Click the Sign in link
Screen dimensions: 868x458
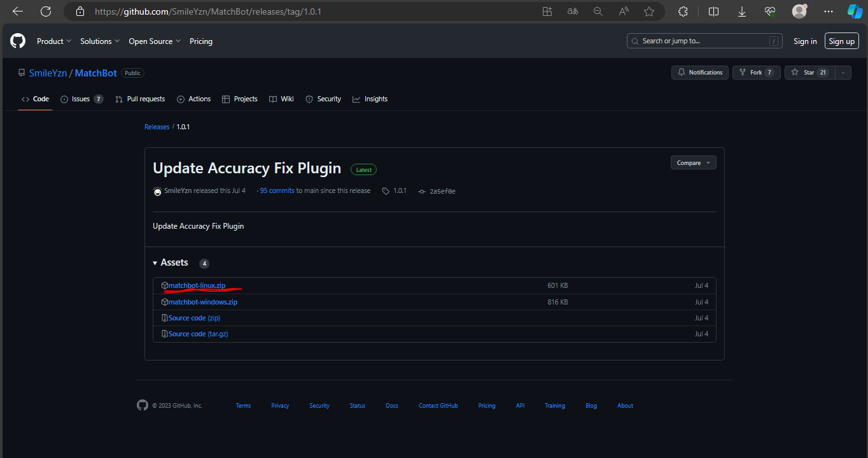point(805,41)
